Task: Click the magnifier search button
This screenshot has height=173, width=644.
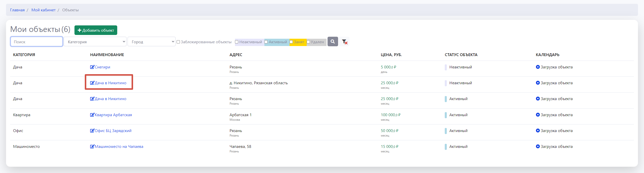Action: (333, 41)
